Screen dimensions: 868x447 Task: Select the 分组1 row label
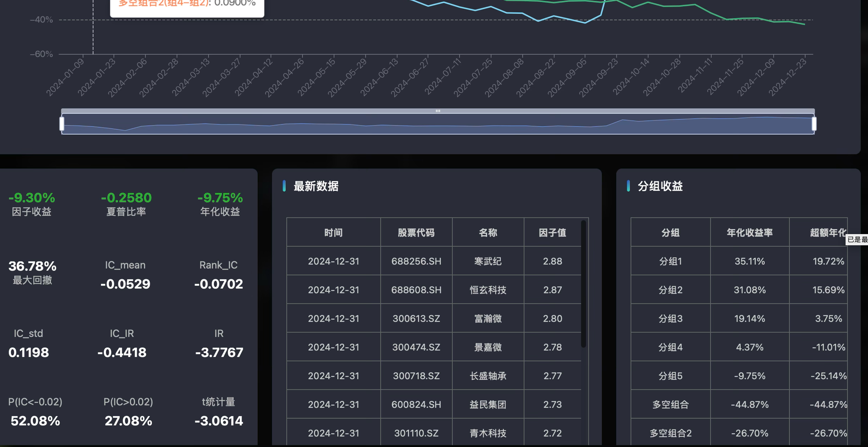[670, 261]
